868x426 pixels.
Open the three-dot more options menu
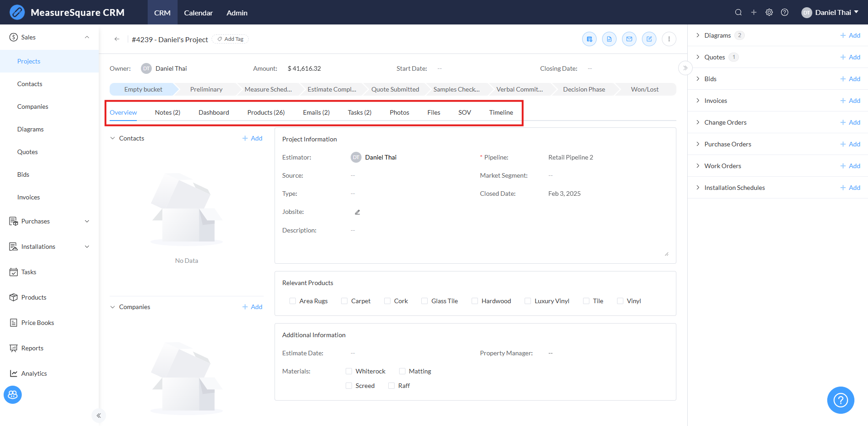[669, 39]
